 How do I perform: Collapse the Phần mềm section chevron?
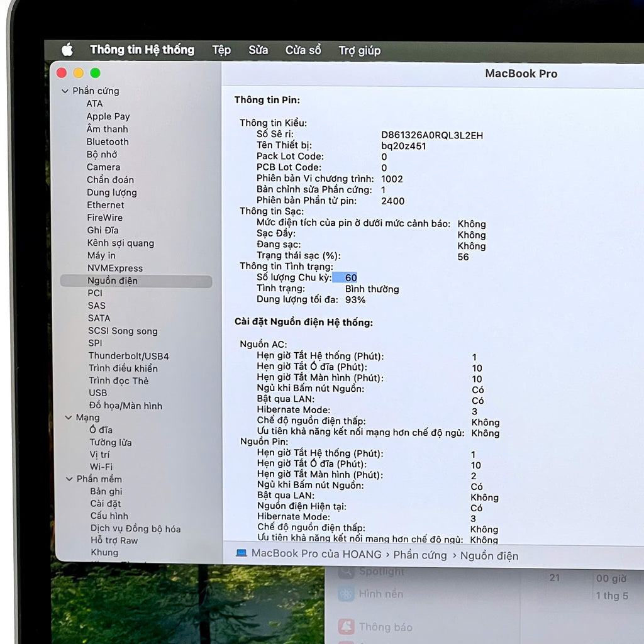pos(69,479)
